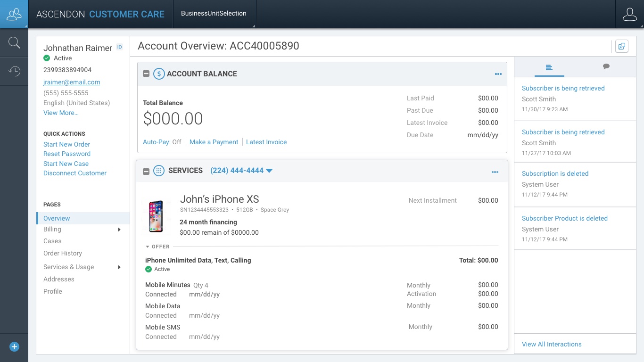Screen dimensions: 644x362
Task: Open the user profile icon at top right
Action: 629,14
